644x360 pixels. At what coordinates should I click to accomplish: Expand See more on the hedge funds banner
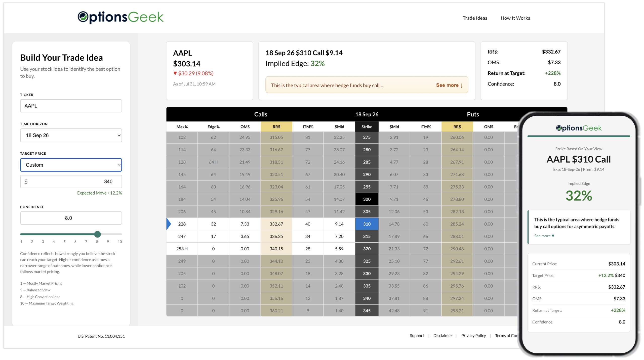click(x=449, y=85)
